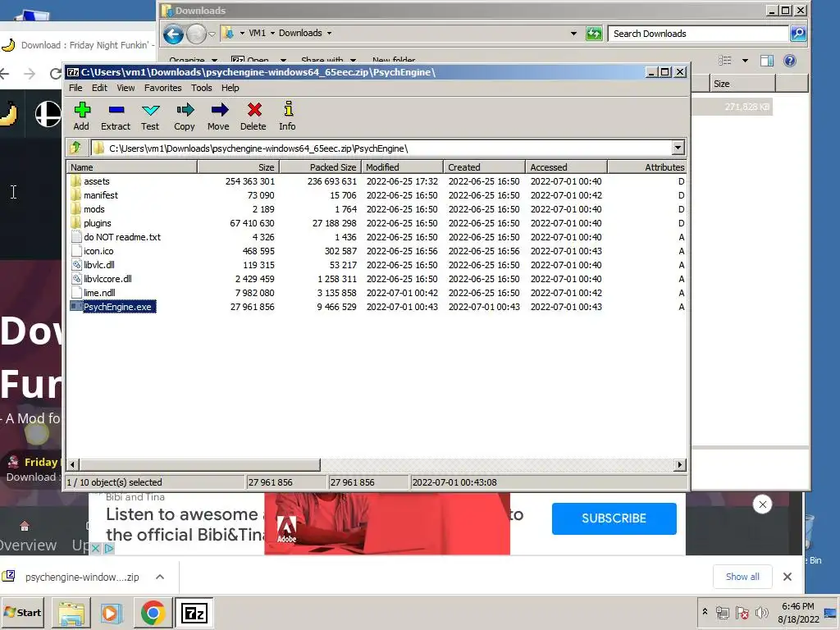This screenshot has height=630, width=840.
Task: Open the Favorites menu in 7-Zip
Action: click(x=163, y=88)
